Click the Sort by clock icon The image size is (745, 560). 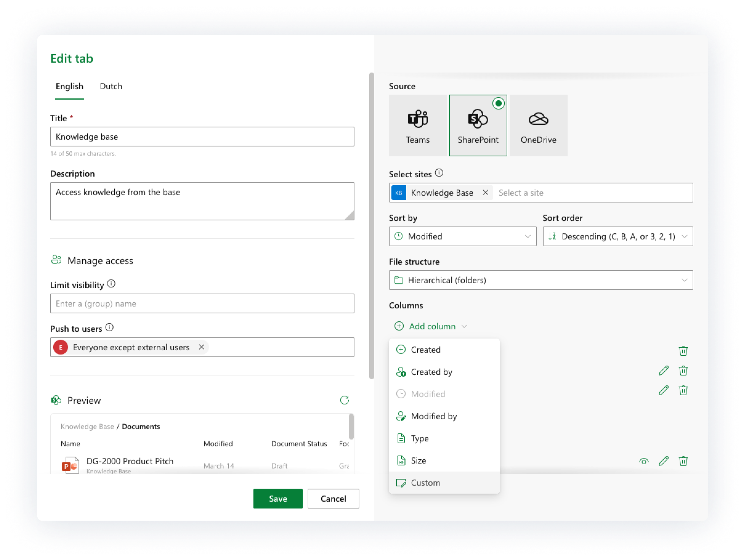pos(399,236)
